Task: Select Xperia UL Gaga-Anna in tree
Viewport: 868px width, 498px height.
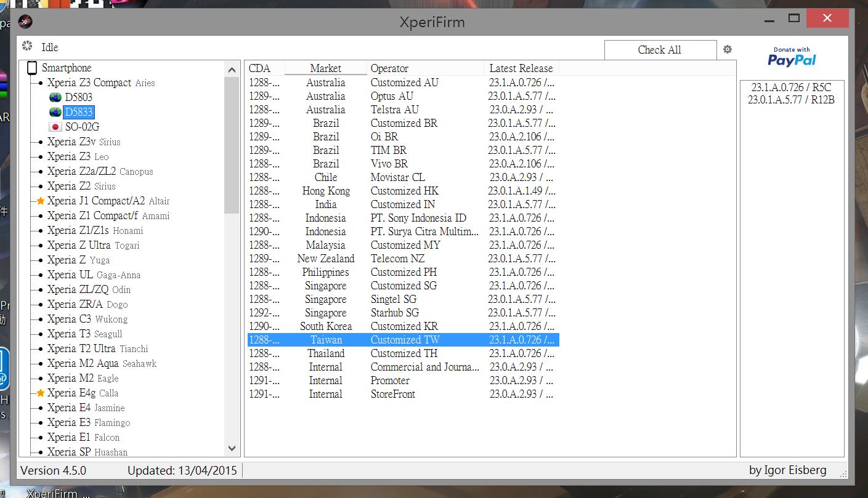Action: tap(94, 275)
